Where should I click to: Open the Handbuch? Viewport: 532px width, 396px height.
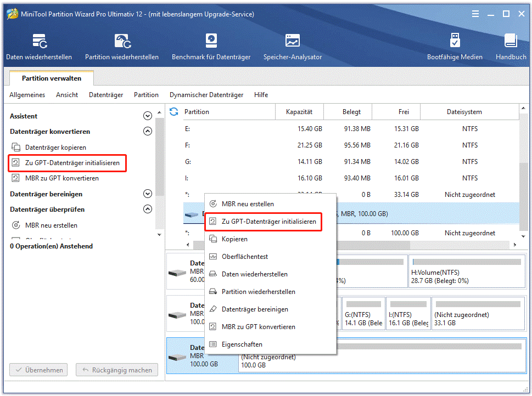pos(511,46)
